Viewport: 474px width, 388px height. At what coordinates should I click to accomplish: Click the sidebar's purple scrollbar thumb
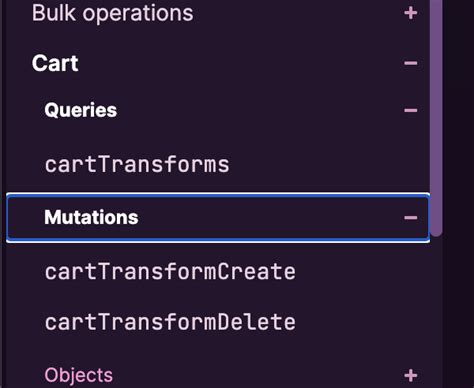[436, 117]
